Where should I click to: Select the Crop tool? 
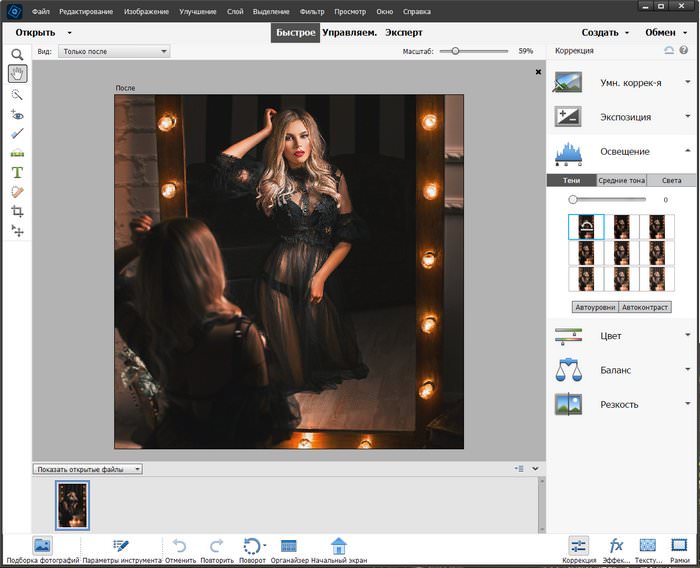point(17,211)
